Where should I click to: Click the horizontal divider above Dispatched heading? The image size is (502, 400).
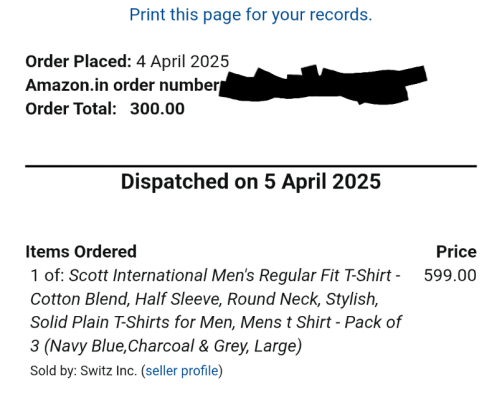point(251,166)
